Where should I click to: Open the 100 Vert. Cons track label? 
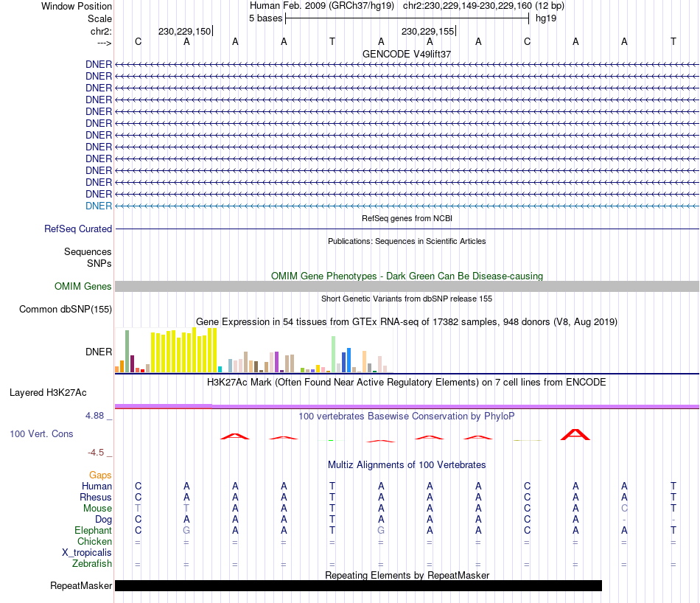[x=41, y=433]
